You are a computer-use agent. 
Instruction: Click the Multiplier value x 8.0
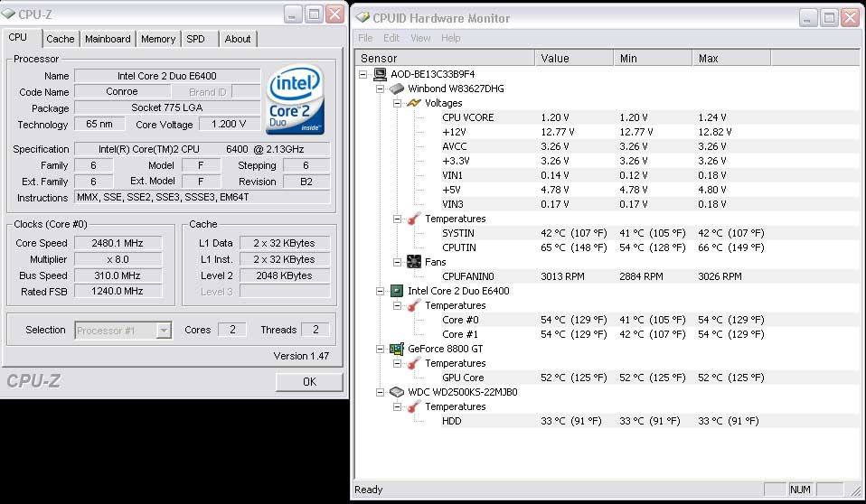pos(118,259)
